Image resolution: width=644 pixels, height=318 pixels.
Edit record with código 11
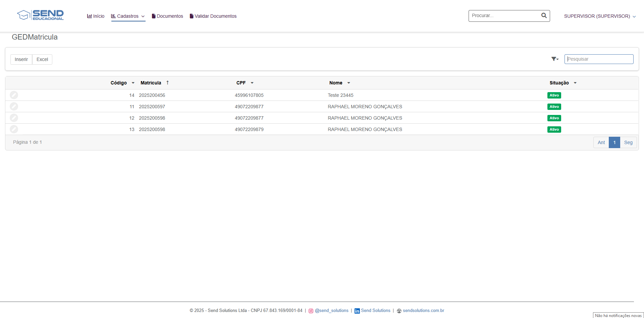[14, 107]
